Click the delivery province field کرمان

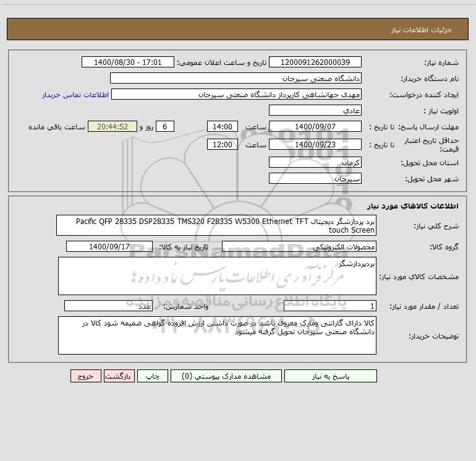(x=315, y=162)
